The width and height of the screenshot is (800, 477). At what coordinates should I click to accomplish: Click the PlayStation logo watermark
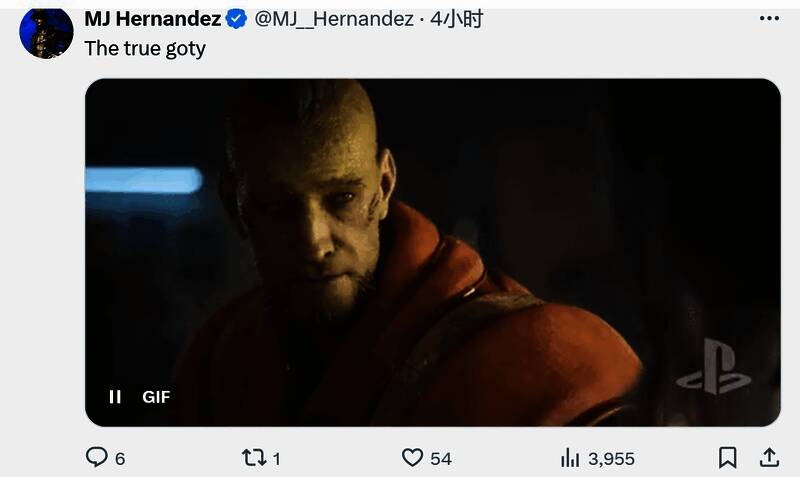pyautogui.click(x=714, y=368)
